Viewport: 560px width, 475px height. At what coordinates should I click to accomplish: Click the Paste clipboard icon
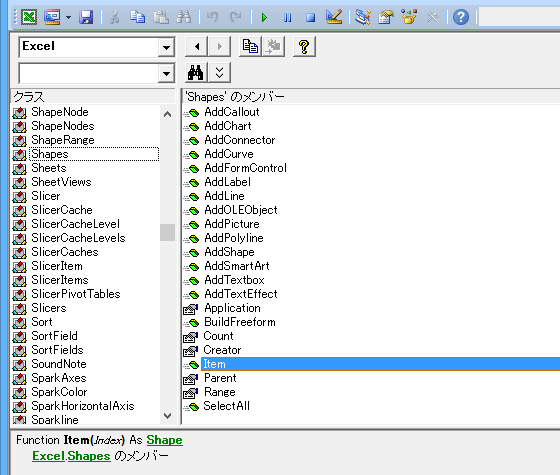coord(161,17)
